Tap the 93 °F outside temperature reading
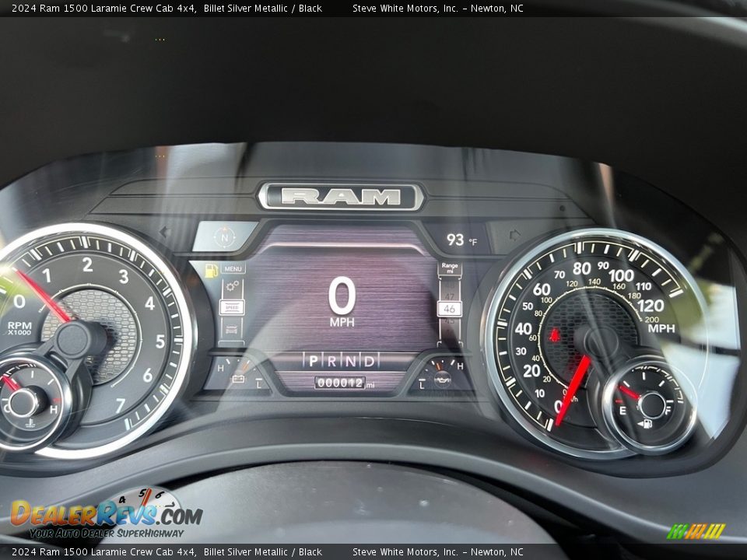This screenshot has height=560, width=747. click(461, 240)
